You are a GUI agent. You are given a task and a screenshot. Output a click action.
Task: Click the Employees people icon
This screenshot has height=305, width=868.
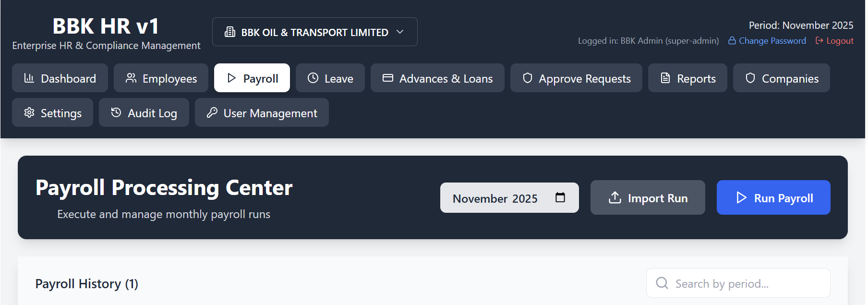coord(131,78)
